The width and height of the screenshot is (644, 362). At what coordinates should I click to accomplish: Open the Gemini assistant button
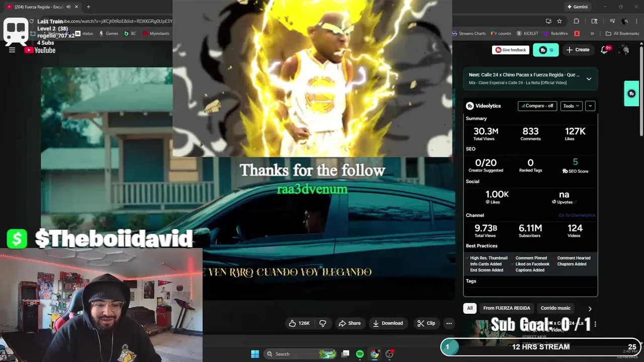[577, 7]
